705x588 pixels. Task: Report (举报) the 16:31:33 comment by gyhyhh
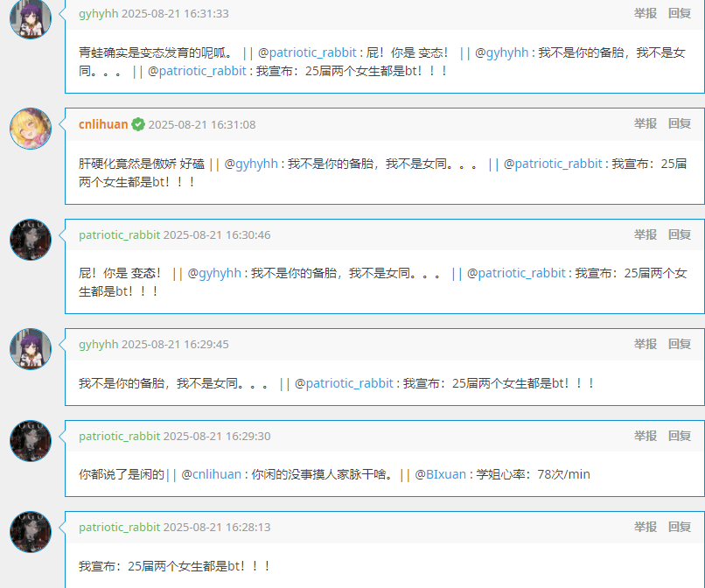[x=646, y=13]
